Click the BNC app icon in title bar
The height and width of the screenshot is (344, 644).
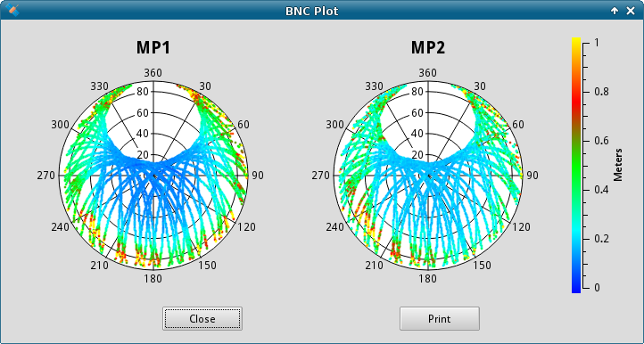point(12,11)
